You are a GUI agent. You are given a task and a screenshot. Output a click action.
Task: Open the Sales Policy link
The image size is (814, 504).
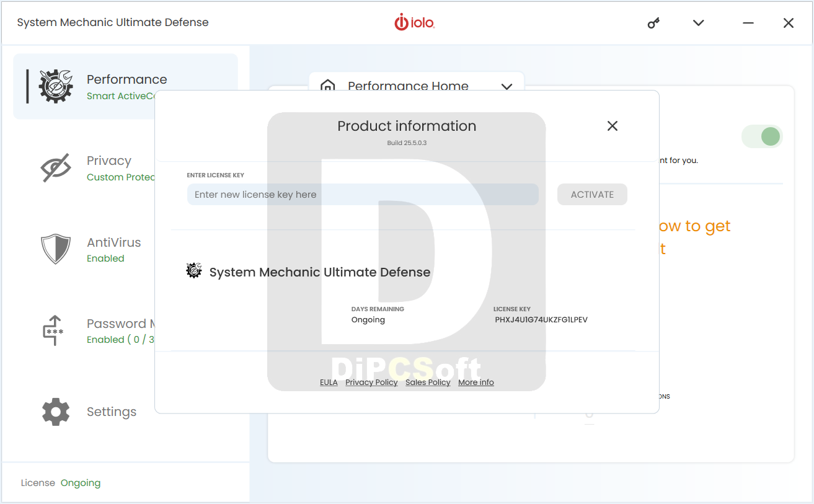point(428,382)
